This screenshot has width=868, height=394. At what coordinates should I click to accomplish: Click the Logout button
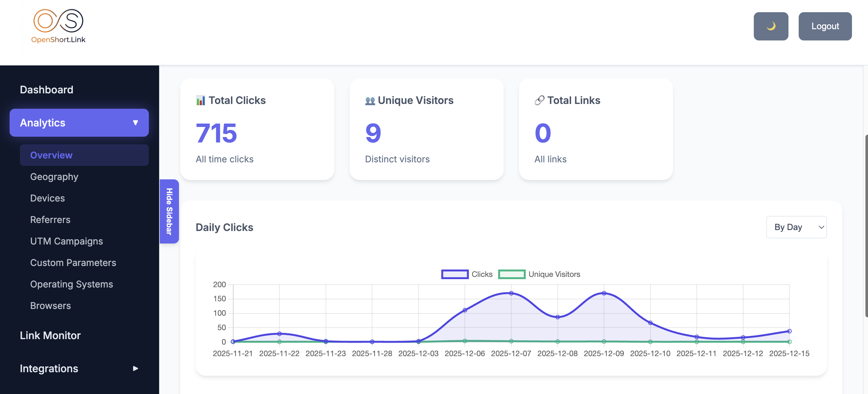coord(825,26)
